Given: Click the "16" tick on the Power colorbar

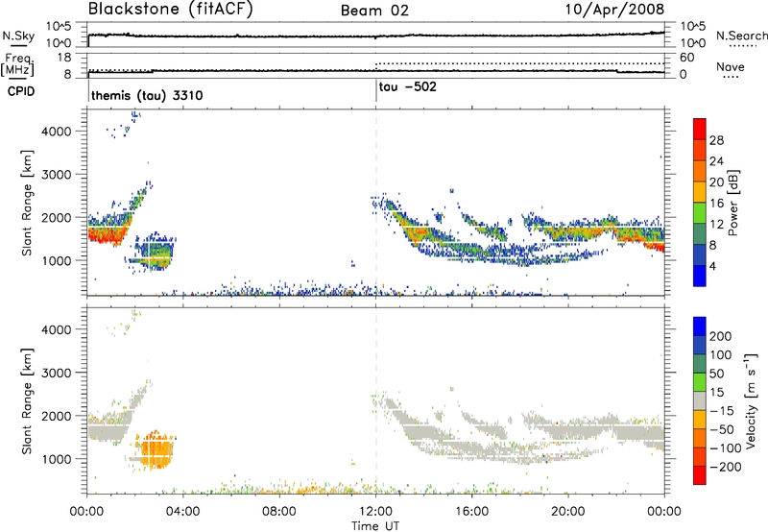Looking at the screenshot, I should [716, 204].
